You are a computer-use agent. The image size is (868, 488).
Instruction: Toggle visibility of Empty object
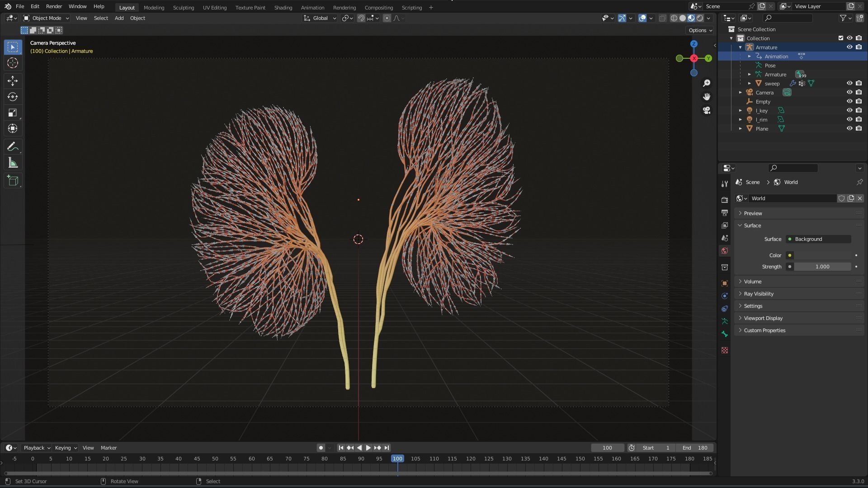849,101
